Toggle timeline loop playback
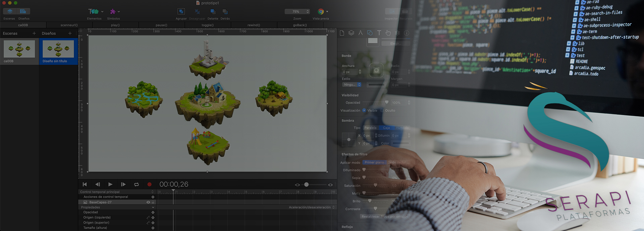This screenshot has width=644, height=231. click(x=136, y=184)
